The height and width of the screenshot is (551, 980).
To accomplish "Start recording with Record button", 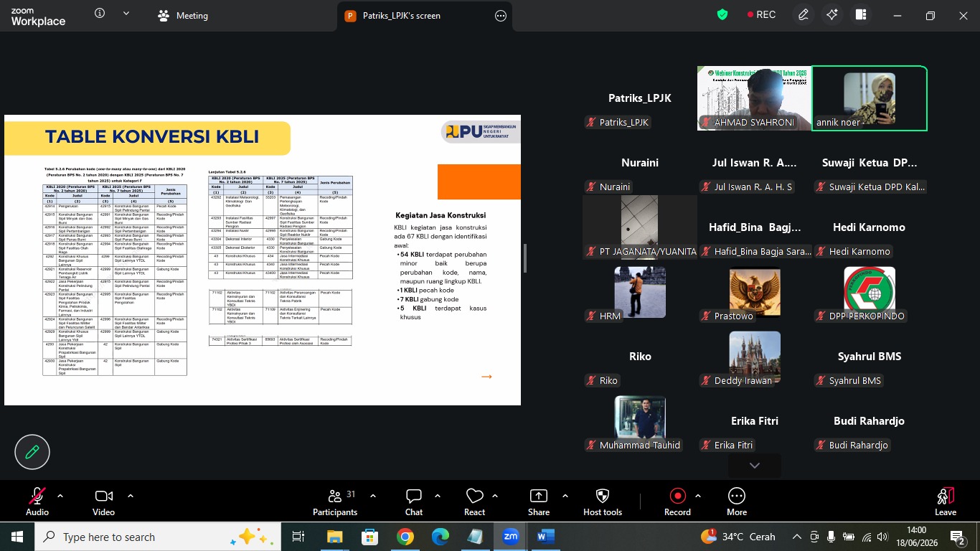I will tap(677, 496).
